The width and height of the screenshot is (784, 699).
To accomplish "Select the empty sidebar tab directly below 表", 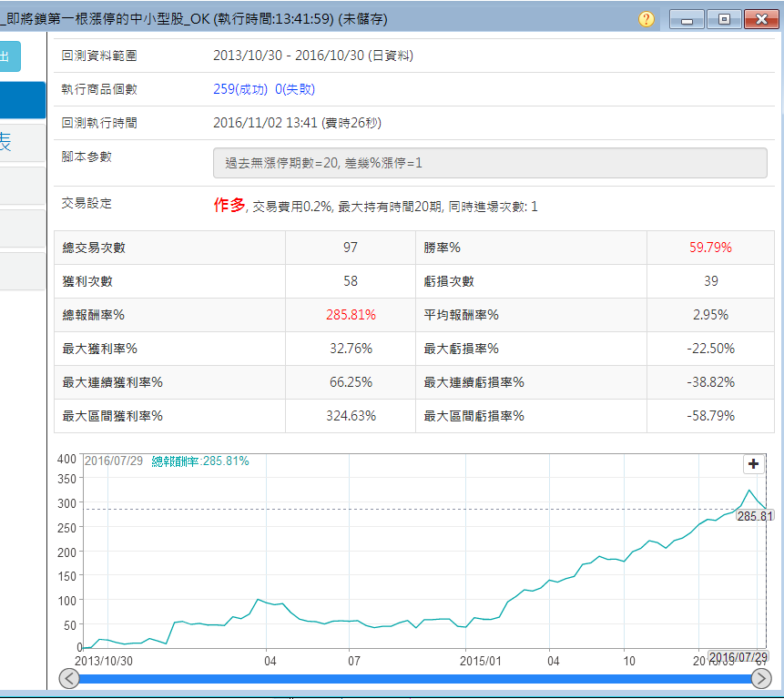I will click(x=22, y=185).
